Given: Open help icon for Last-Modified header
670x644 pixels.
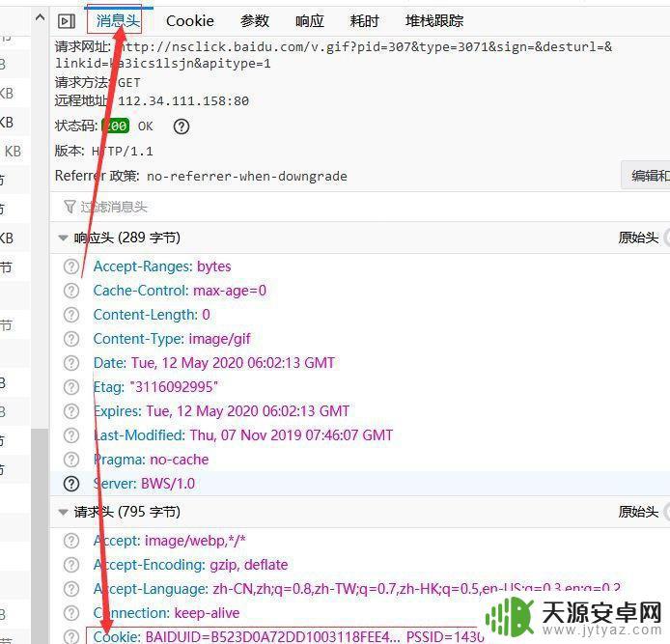Looking at the screenshot, I should [71, 435].
